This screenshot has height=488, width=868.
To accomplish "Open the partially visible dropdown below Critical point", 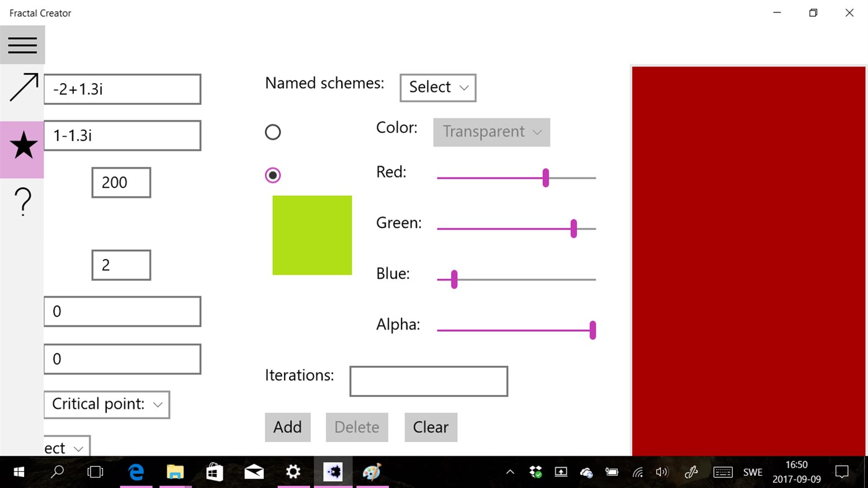I will tap(66, 447).
